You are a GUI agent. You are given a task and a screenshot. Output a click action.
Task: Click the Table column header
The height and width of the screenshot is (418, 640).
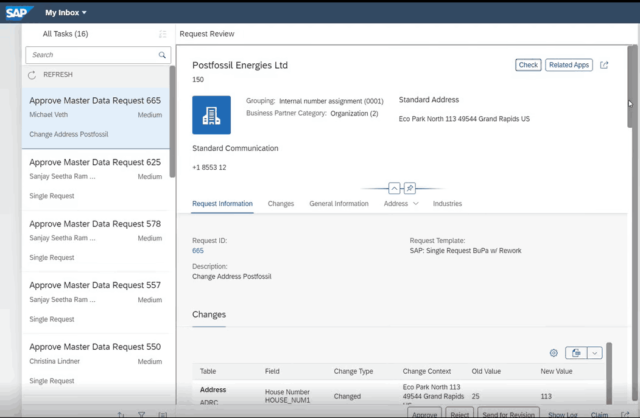[x=208, y=371]
